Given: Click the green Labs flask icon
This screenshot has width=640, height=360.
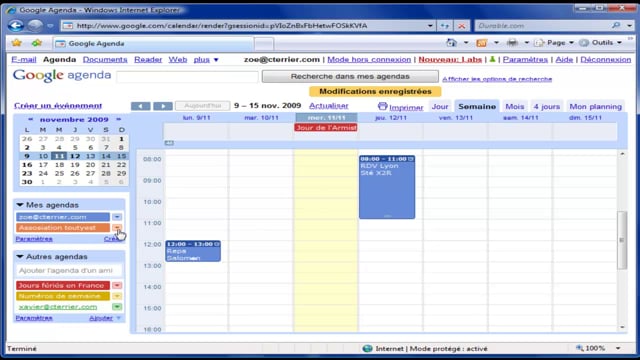Looking at the screenshot, I should click(x=492, y=60).
